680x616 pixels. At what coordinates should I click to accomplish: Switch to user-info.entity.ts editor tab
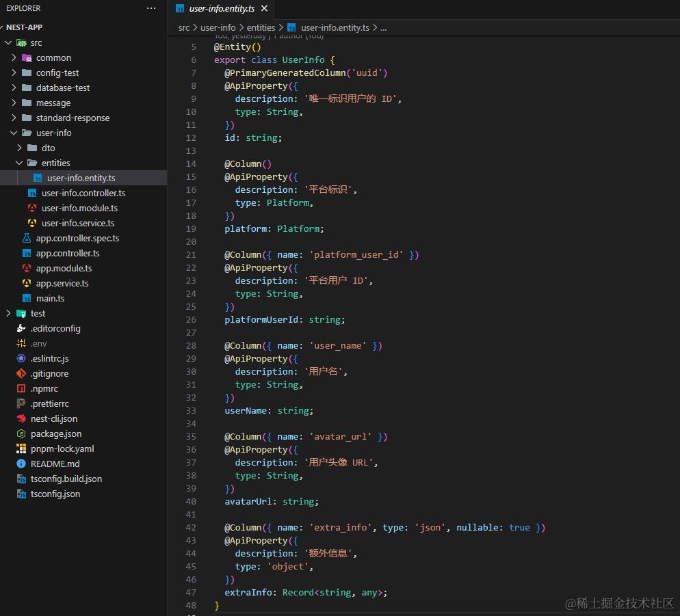(221, 8)
